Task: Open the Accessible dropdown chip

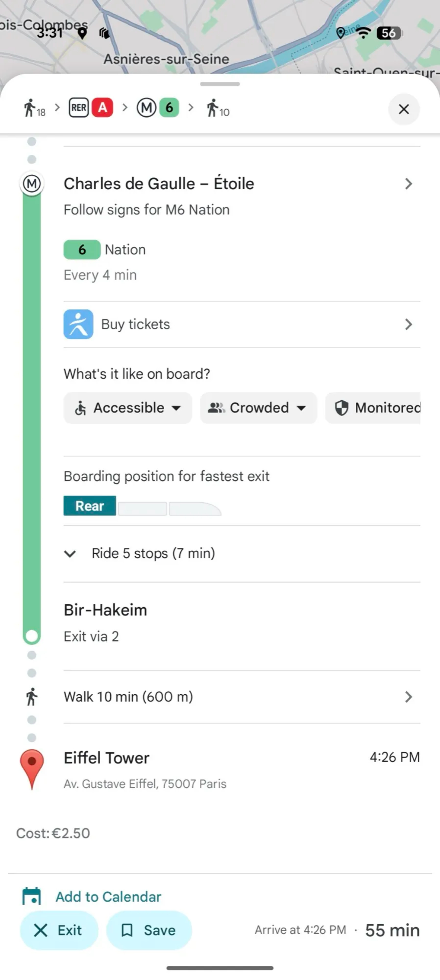Action: click(x=128, y=408)
